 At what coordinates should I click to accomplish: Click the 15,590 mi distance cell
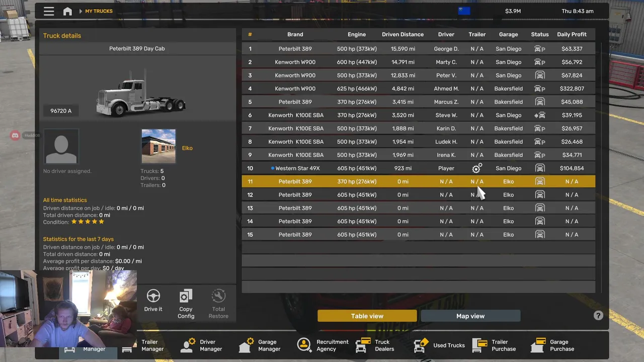403,49
